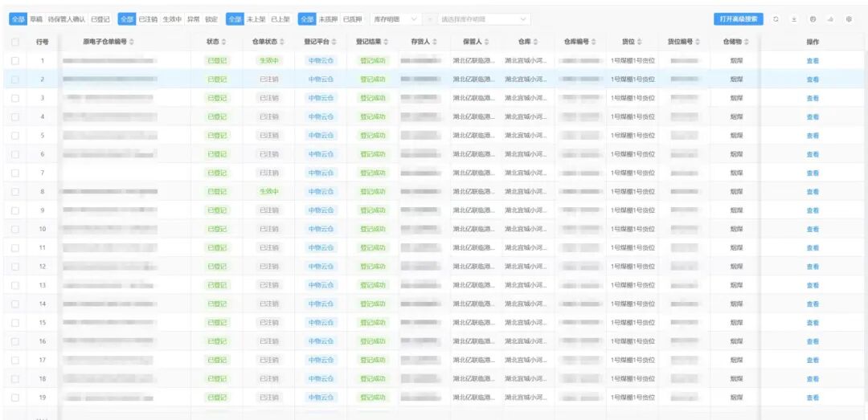Image resolution: width=868 pixels, height=420 pixels.
Task: Click the 打开高级搜索 button
Action: [738, 18]
